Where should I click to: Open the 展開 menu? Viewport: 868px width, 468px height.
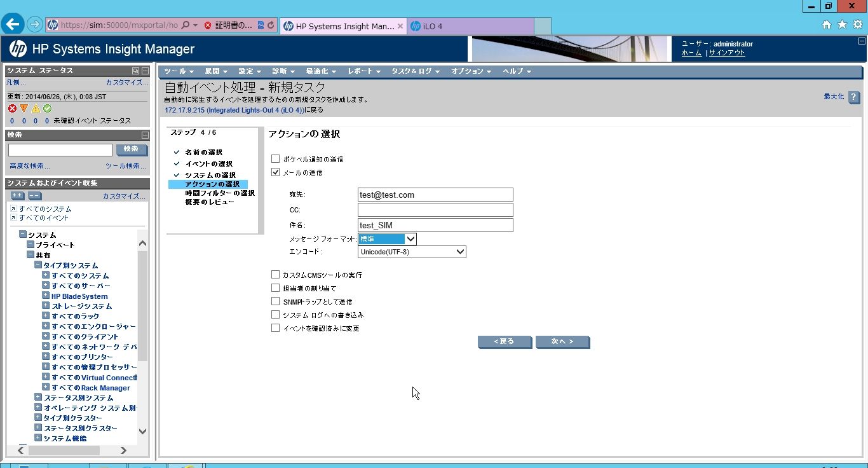point(216,71)
